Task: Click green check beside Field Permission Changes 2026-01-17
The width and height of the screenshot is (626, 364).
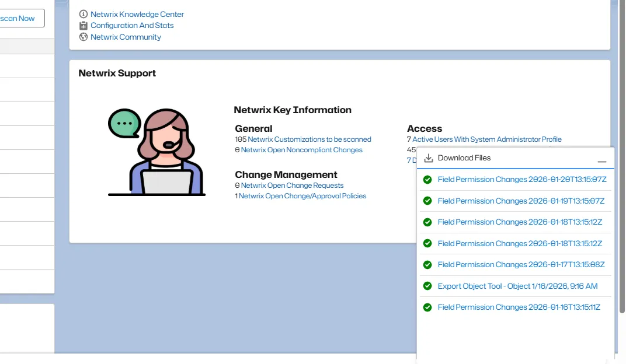Action: (427, 264)
